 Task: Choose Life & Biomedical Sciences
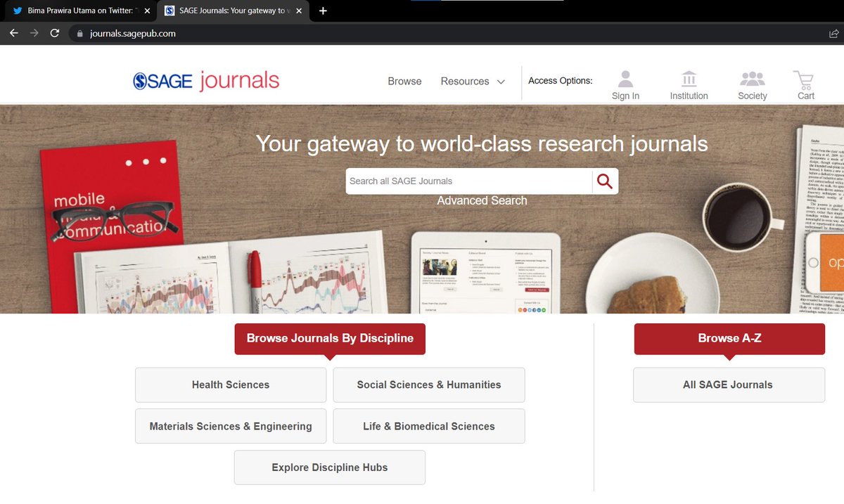(429, 426)
